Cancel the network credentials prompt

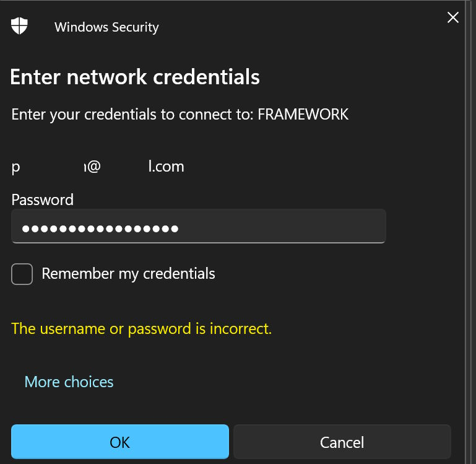342,442
